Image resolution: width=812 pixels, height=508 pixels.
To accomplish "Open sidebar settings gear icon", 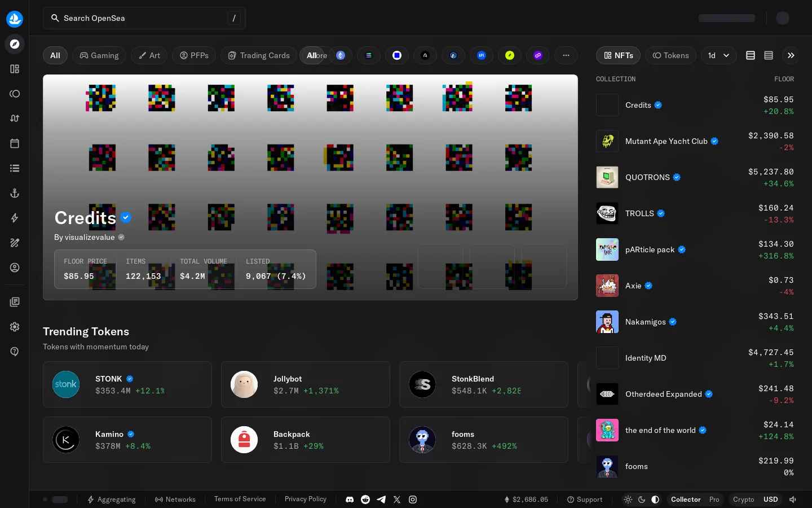I will coord(15,327).
